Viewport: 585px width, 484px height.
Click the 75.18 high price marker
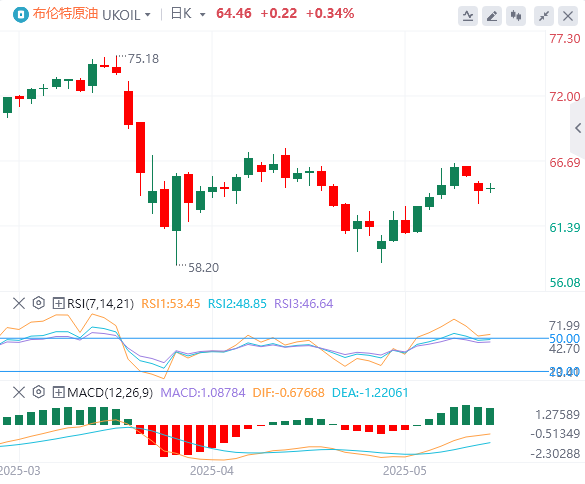[143, 59]
